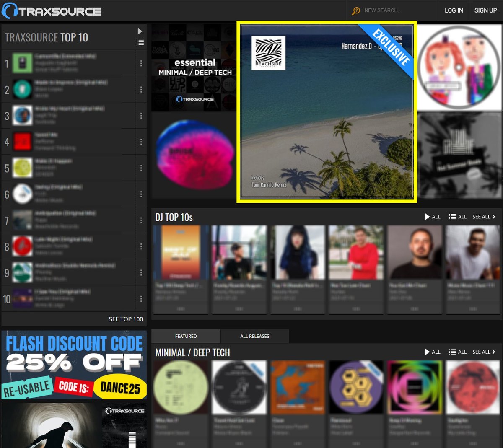Switch to the FEATURED tab
The width and height of the screenshot is (503, 448).
pyautogui.click(x=186, y=336)
